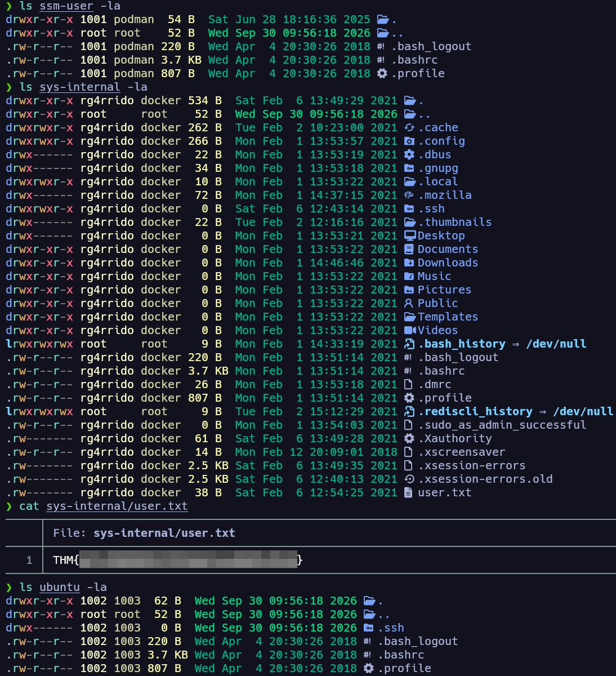The width and height of the screenshot is (616, 676).
Task: Click the person icon beside Public
Action: click(x=409, y=304)
